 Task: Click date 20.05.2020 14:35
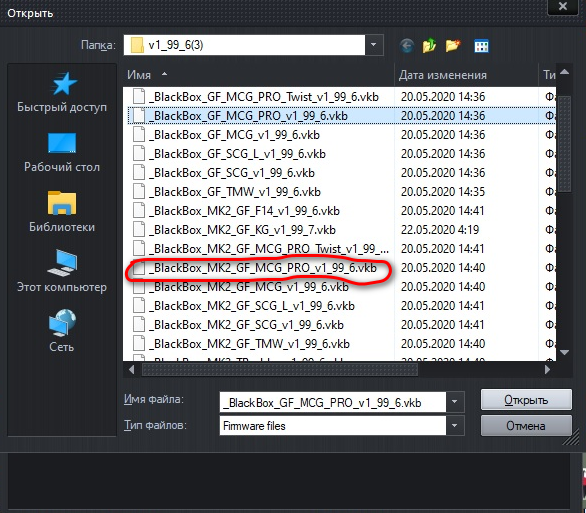443,192
